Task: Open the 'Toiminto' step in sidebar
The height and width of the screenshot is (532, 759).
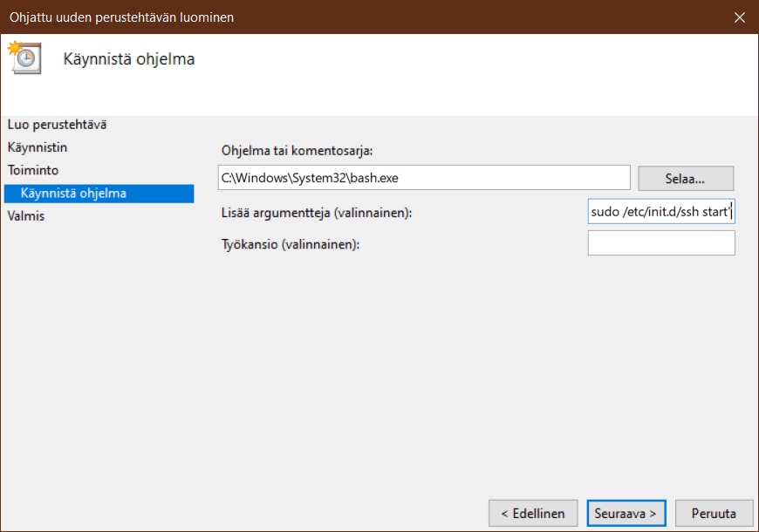Action: click(33, 170)
